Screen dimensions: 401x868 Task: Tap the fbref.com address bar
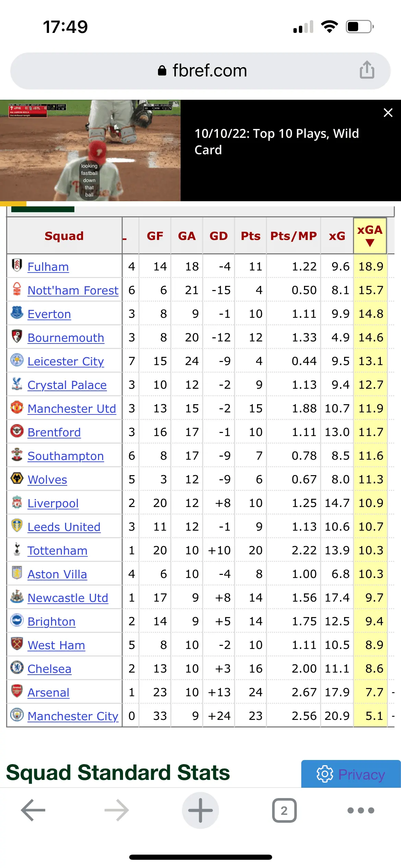(x=200, y=71)
